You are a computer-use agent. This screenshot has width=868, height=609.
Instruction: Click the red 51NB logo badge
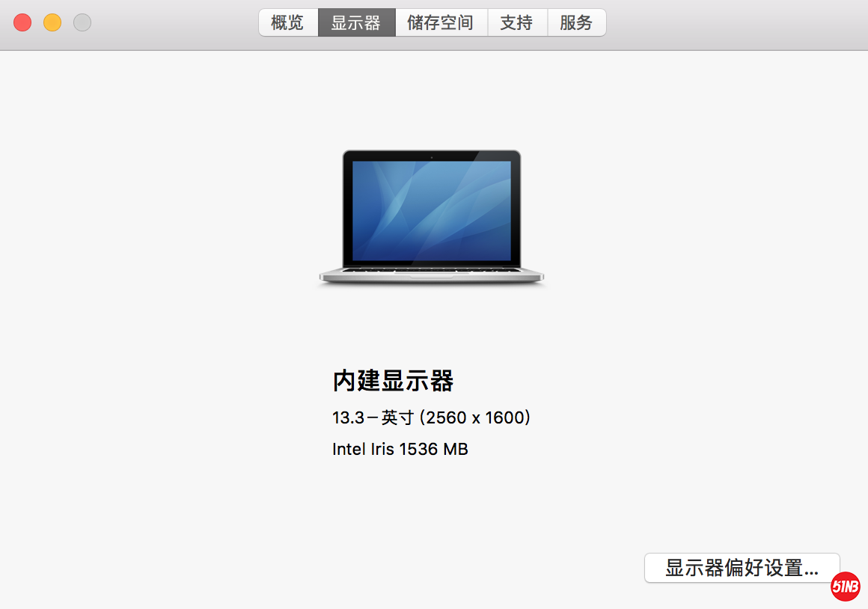pos(846,586)
